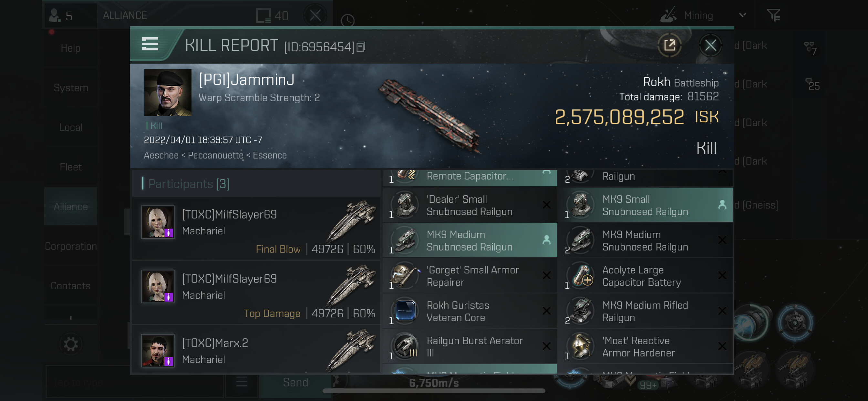Share the kill report externally
This screenshot has width=868, height=401.
669,45
